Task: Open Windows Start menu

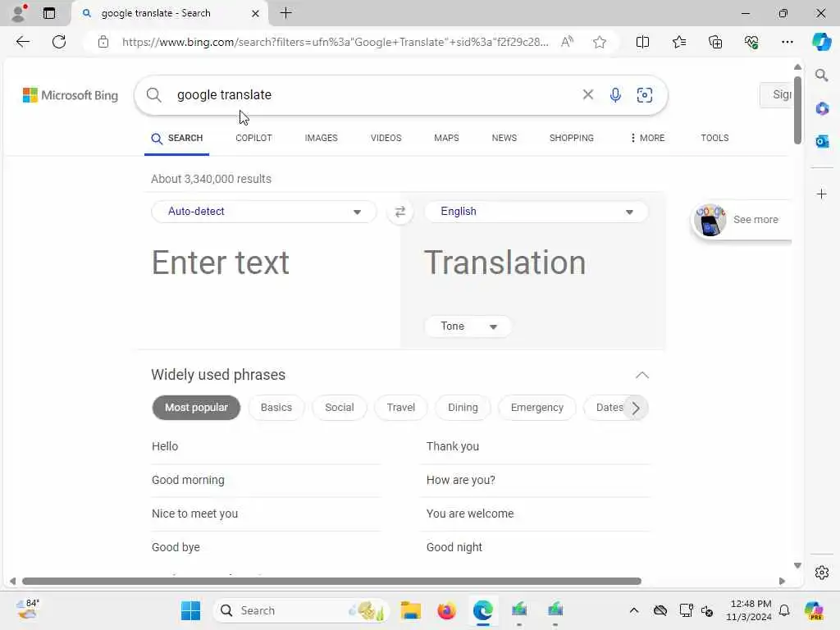Action: [x=190, y=610]
